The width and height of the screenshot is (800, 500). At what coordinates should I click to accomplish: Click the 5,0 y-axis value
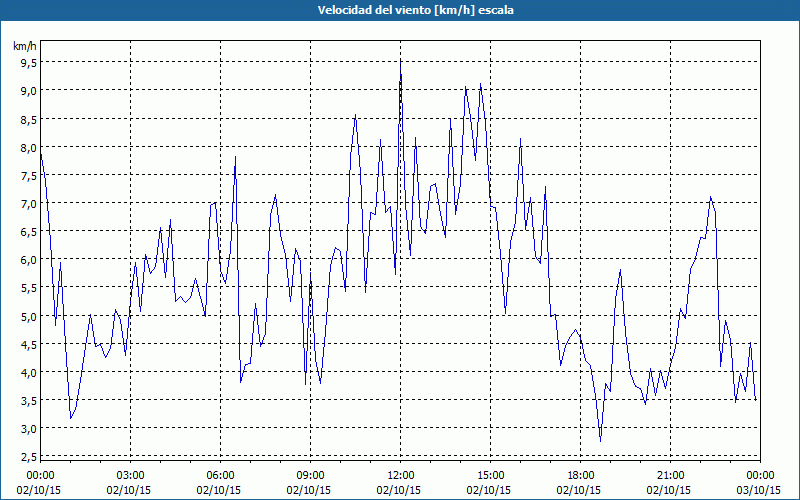click(x=28, y=316)
